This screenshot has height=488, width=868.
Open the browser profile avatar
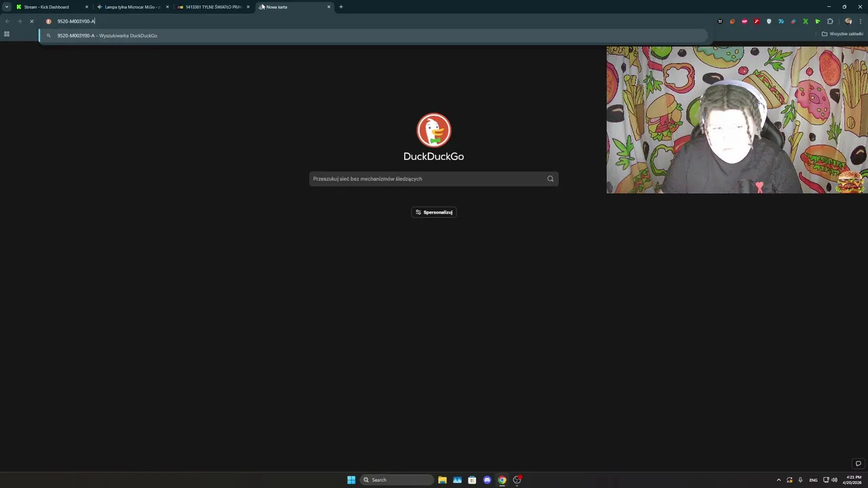coord(848,21)
